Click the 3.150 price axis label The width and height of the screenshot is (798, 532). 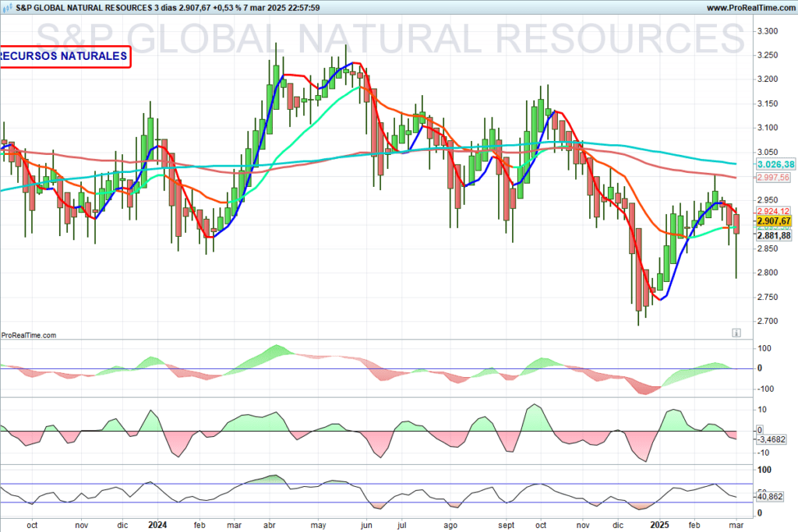tap(768, 104)
